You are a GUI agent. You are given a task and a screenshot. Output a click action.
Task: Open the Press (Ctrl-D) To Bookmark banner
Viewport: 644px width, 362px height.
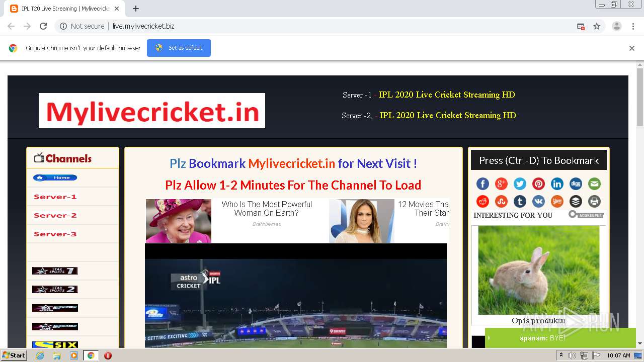(539, 160)
